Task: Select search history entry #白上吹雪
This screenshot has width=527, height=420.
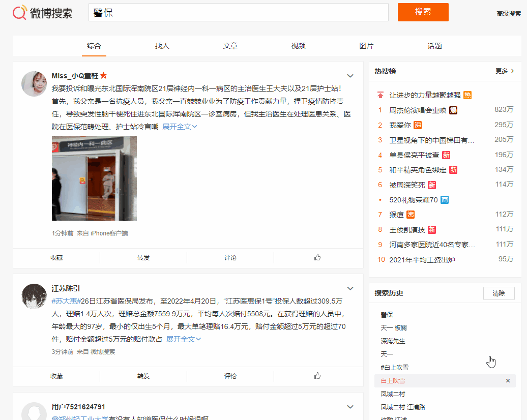Action: tap(394, 367)
